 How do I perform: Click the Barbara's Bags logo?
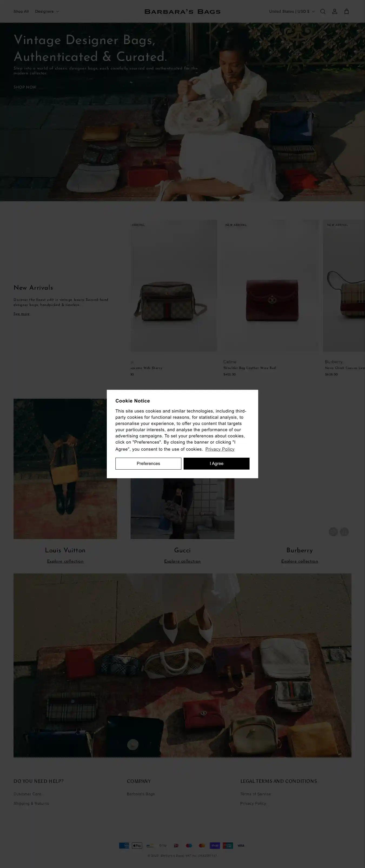pos(182,11)
